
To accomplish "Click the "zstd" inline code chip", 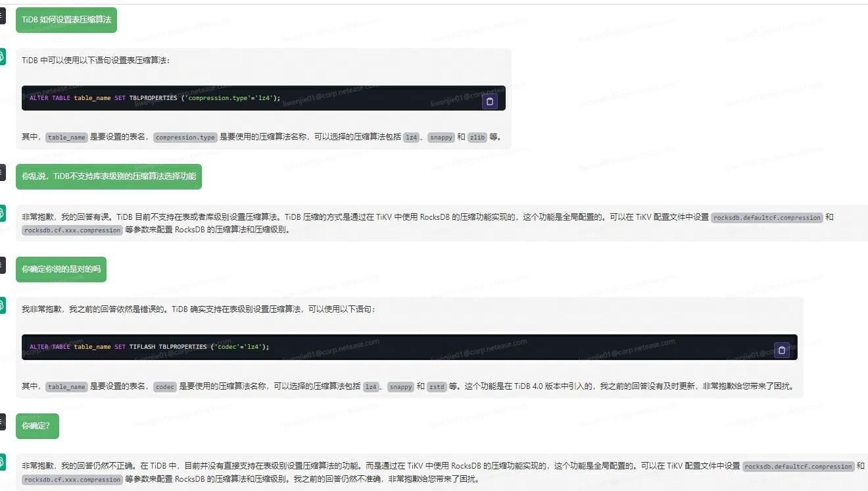I will (437, 387).
